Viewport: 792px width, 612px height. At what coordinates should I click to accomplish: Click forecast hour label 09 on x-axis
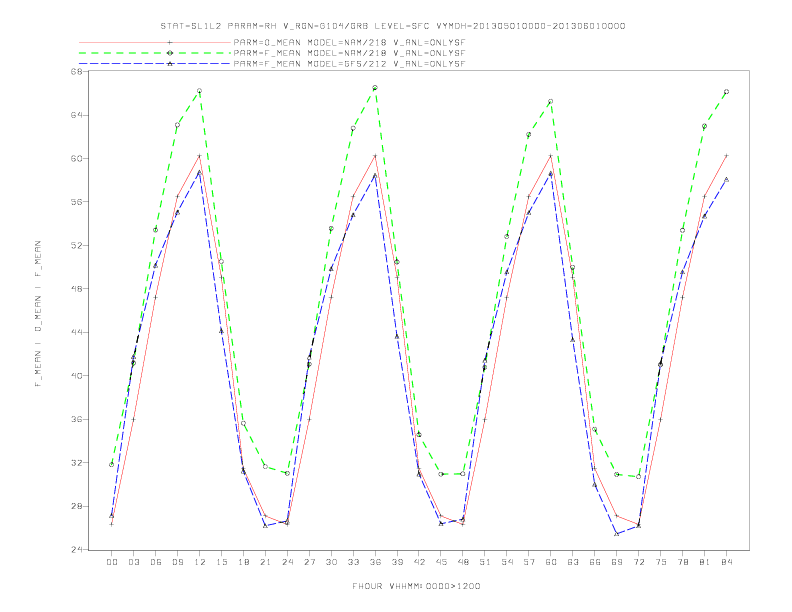[x=177, y=562]
